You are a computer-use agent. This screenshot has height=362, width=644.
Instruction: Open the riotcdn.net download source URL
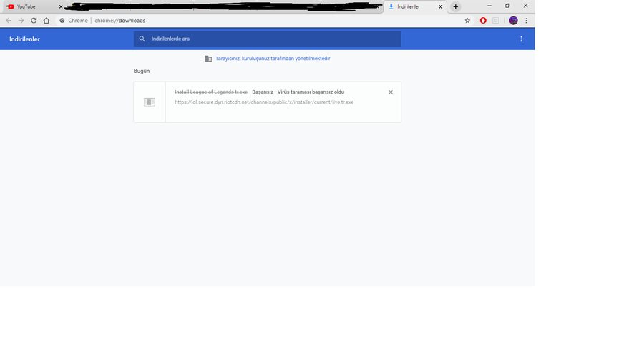(264, 102)
